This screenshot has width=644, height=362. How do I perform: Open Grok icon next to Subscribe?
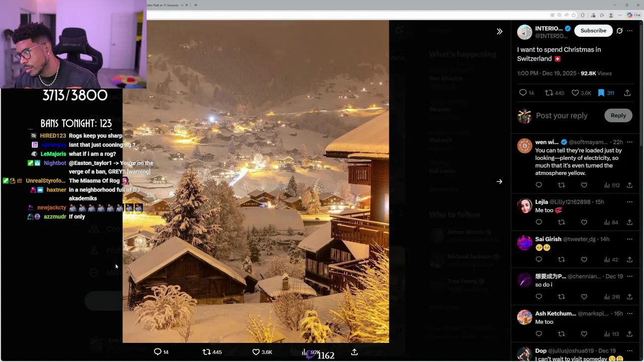tap(620, 31)
